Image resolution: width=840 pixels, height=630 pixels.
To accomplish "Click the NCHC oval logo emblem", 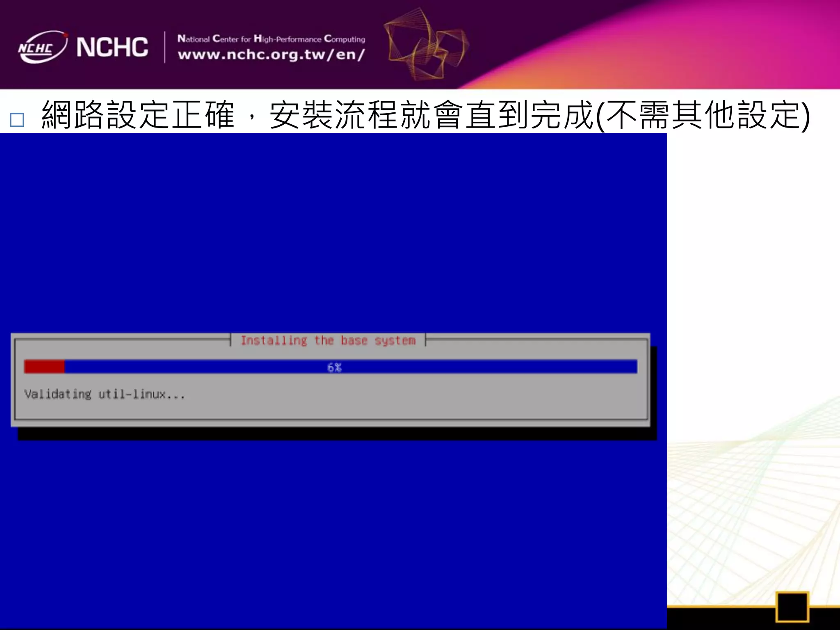I will (43, 47).
